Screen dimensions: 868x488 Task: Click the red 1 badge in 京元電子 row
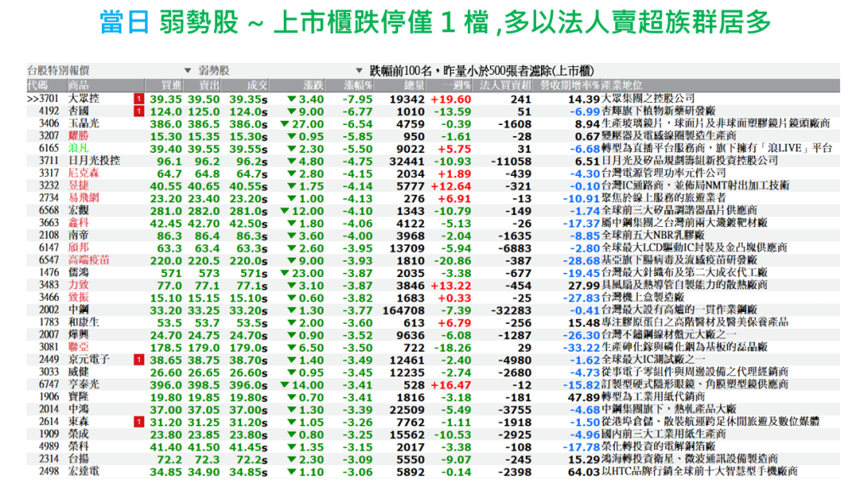[x=139, y=360]
